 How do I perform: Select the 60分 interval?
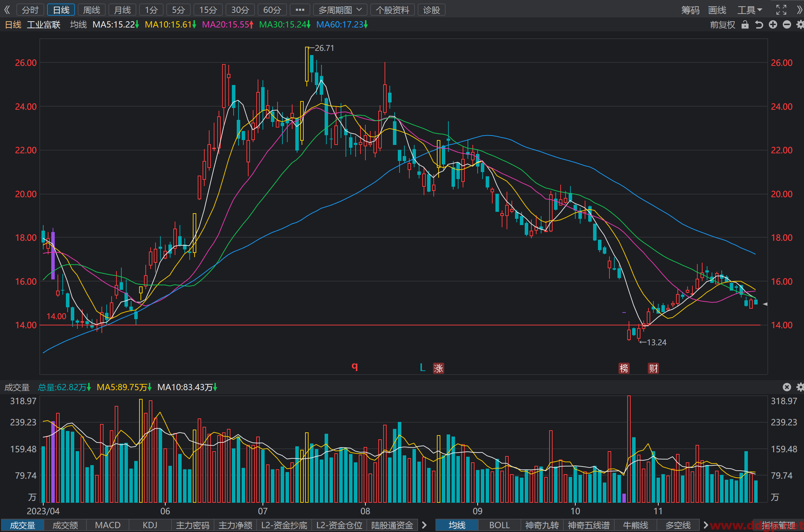click(272, 10)
